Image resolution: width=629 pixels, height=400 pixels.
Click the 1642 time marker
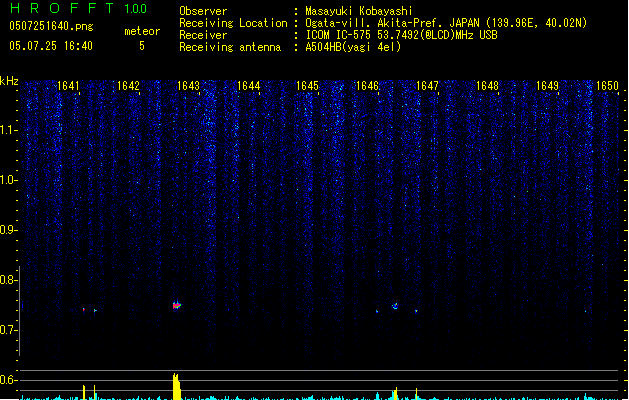(128, 86)
